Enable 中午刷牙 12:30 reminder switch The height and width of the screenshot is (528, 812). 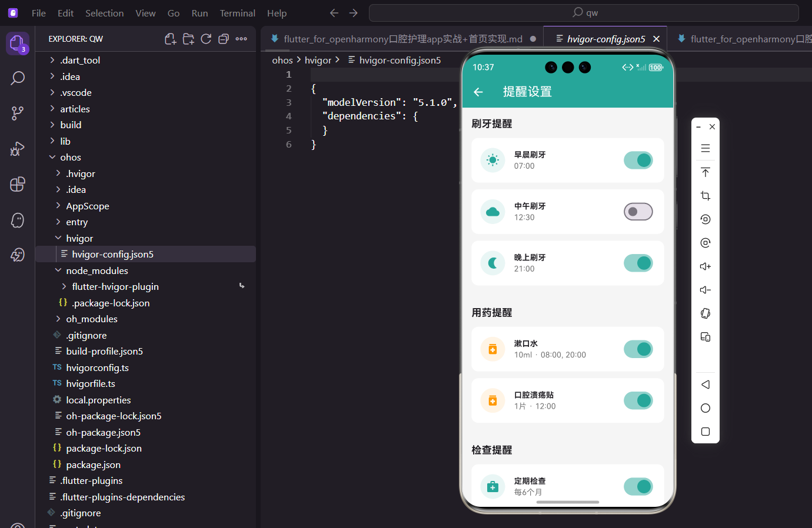click(638, 212)
